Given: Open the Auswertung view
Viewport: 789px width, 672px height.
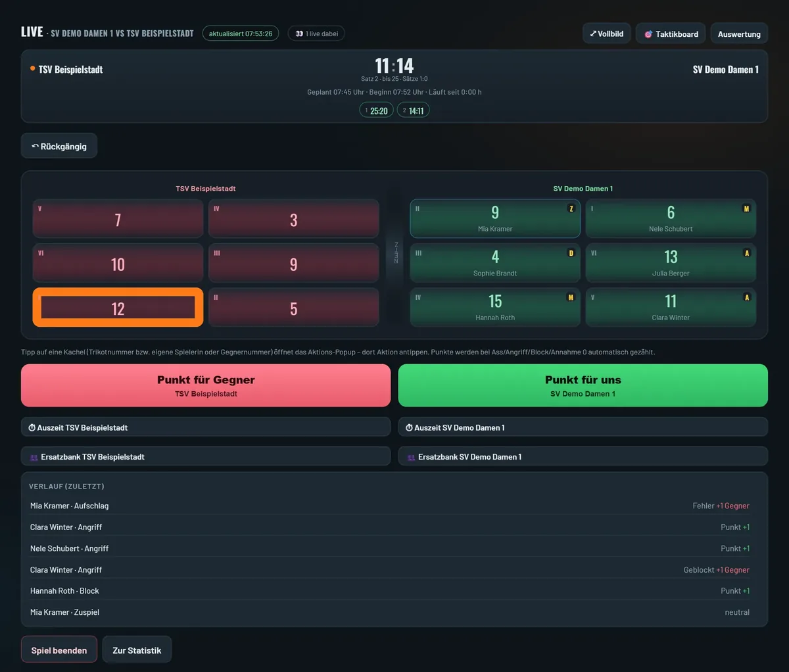Looking at the screenshot, I should click(x=739, y=34).
